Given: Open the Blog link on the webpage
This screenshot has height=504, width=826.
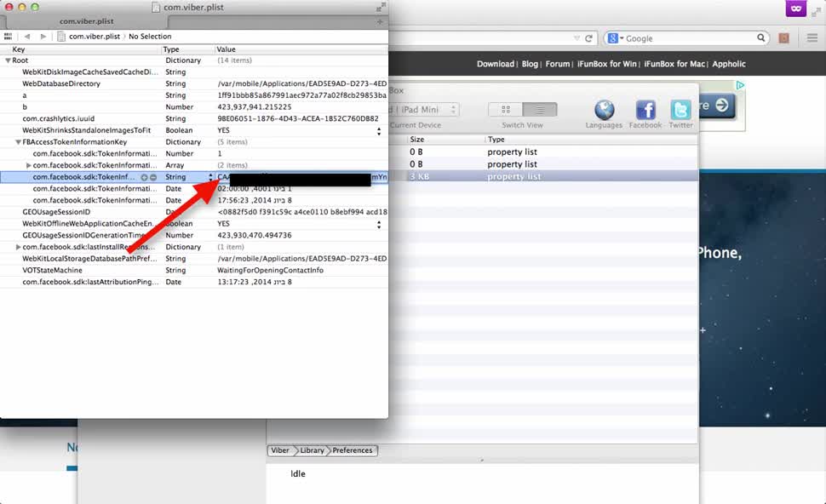Looking at the screenshot, I should point(530,64).
